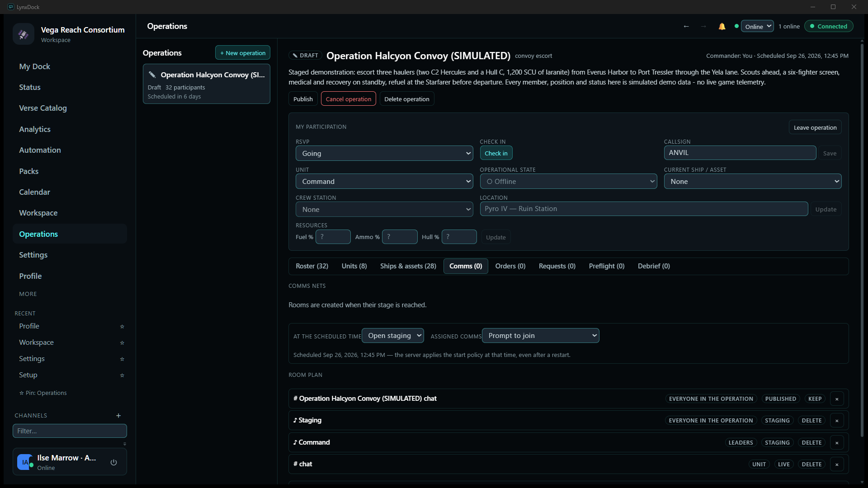The height and width of the screenshot is (488, 868).
Task: Click the Publish button
Action: click(x=303, y=99)
